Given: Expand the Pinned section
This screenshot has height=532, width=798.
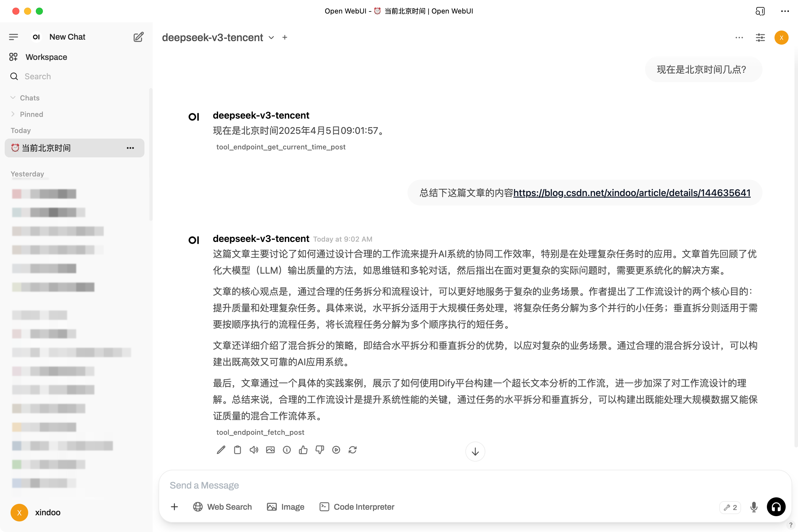Looking at the screenshot, I should (13, 114).
